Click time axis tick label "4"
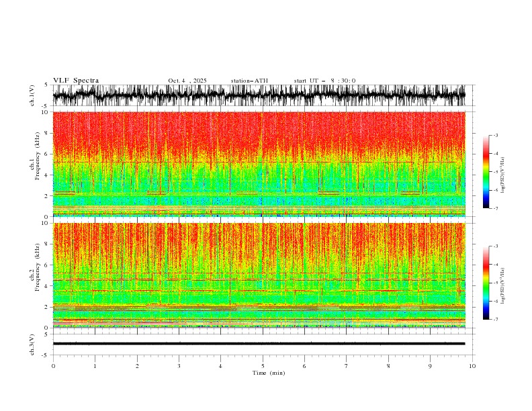This screenshot has height=411, width=532. coord(220,366)
